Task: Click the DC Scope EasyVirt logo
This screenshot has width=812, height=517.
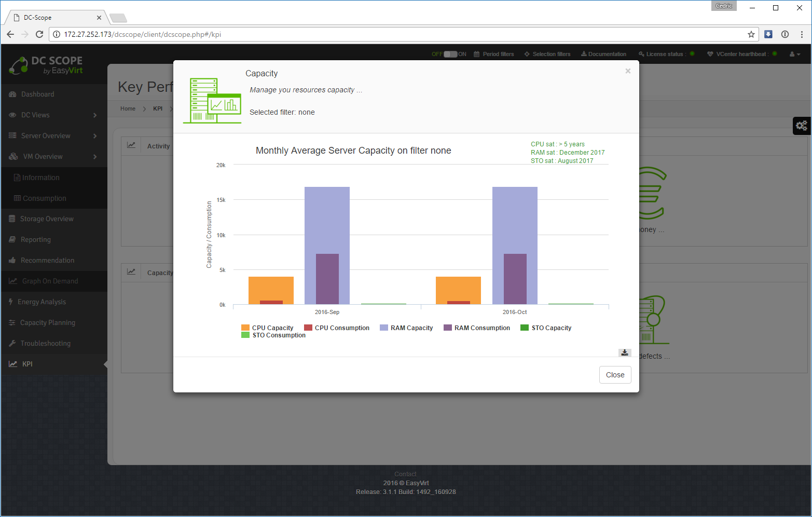Action: click(46, 65)
